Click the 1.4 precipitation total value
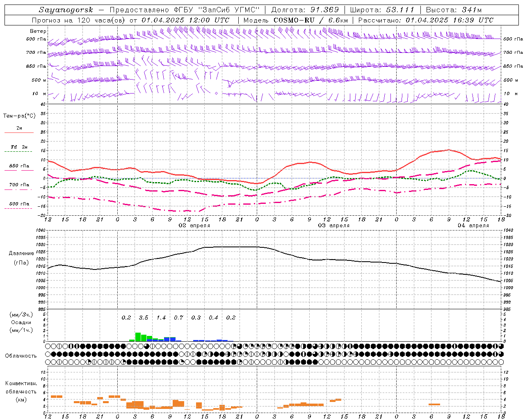 coord(161,318)
